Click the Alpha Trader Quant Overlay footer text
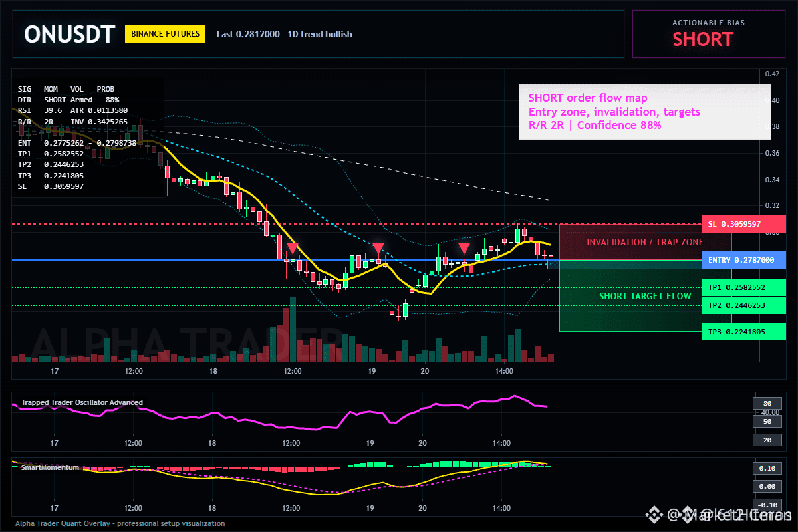The image size is (798, 532). pos(120,523)
